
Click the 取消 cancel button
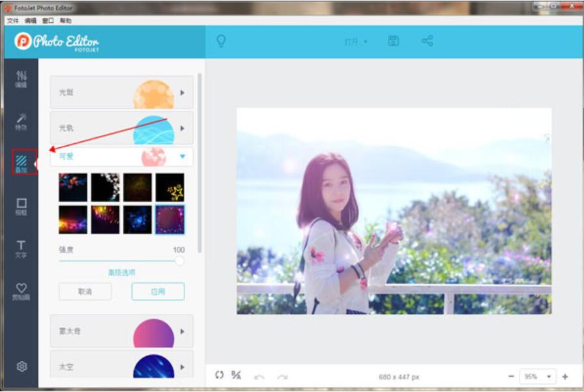[85, 292]
